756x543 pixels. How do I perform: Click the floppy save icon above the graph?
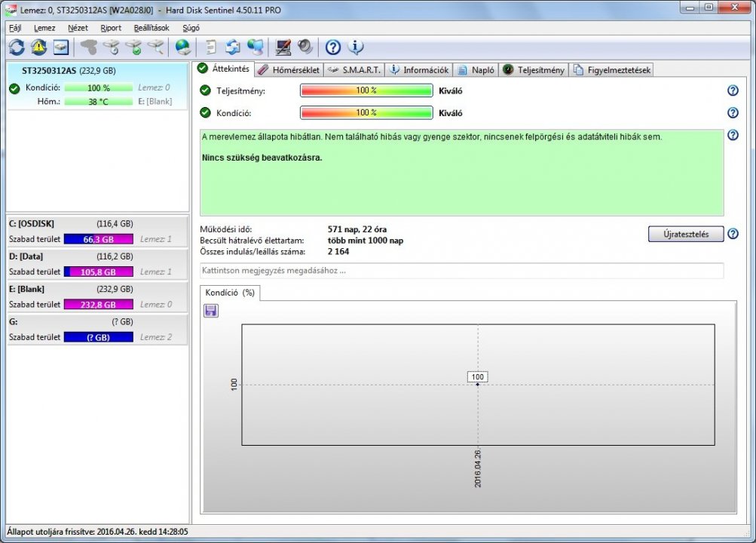pos(211,310)
